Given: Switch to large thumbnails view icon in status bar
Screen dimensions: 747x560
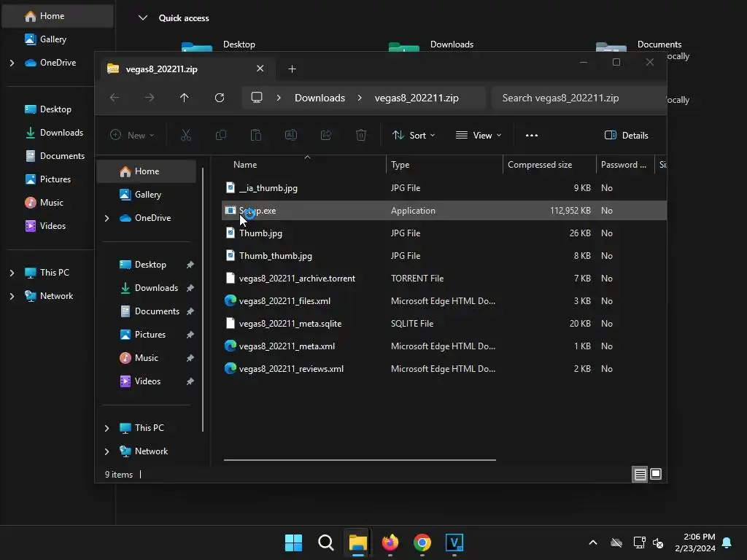Looking at the screenshot, I should 656,474.
